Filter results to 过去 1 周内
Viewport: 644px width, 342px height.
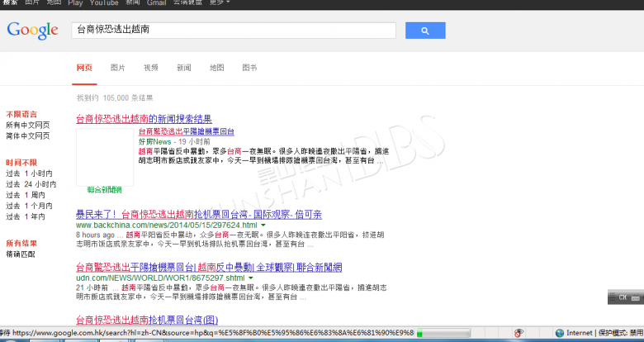(x=26, y=195)
